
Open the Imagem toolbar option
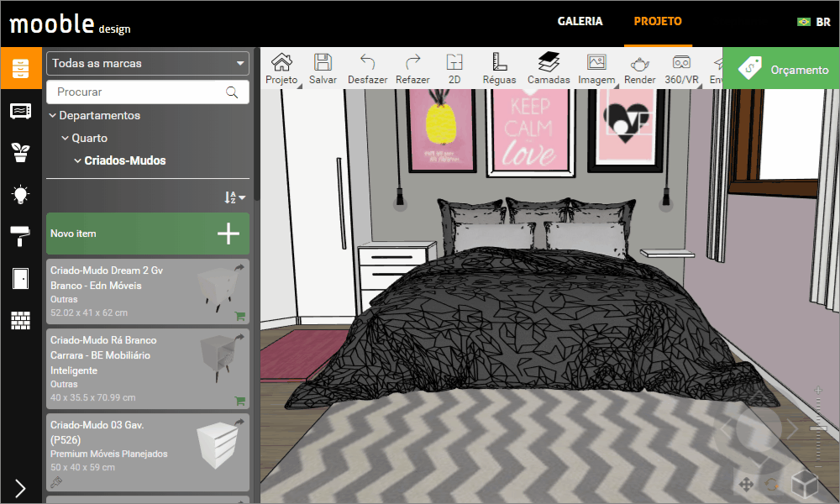pos(596,69)
